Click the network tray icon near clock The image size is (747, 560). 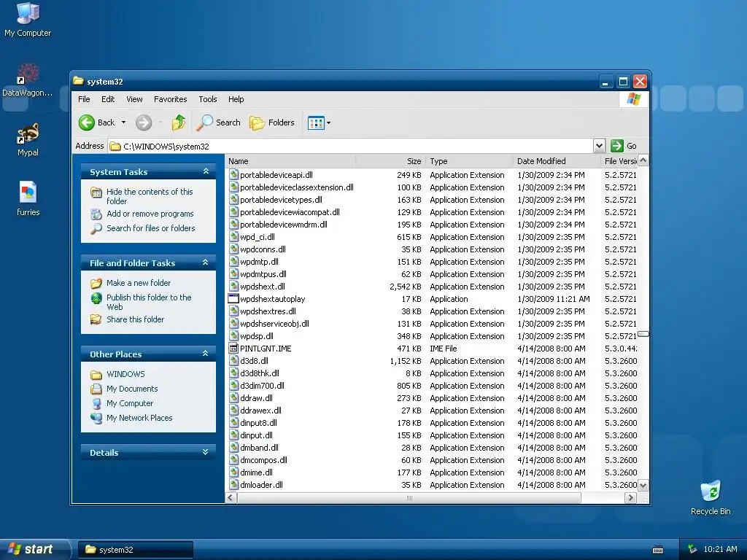692,549
